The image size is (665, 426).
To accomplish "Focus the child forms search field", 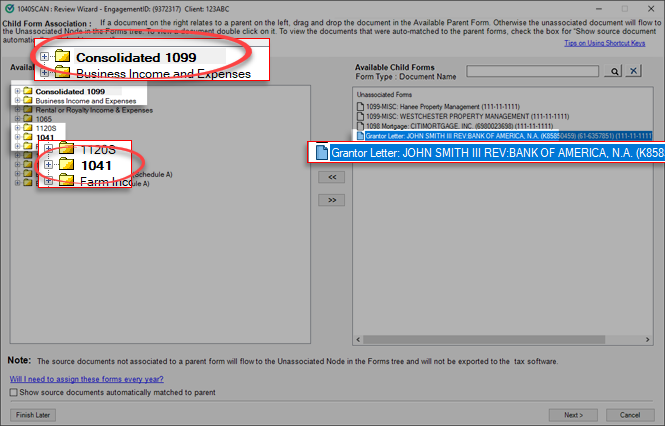I will point(532,71).
